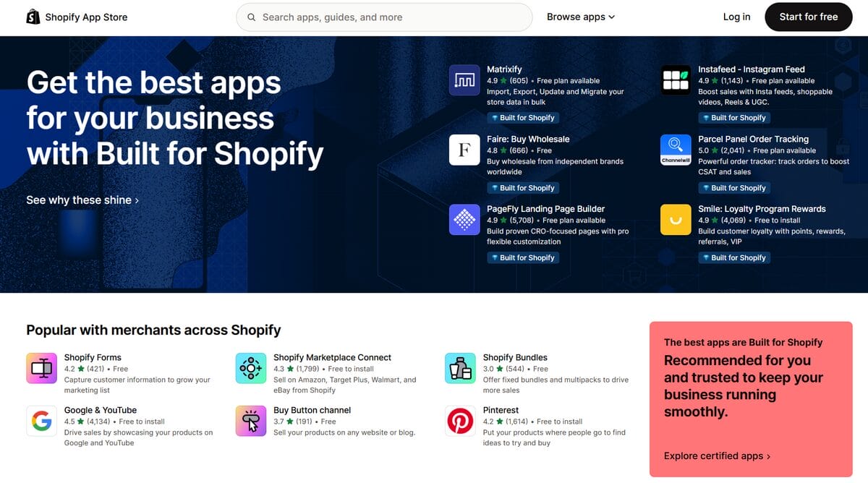Click the Buy Button channel icon
Screen dimensions: 868x483
pyautogui.click(x=250, y=421)
